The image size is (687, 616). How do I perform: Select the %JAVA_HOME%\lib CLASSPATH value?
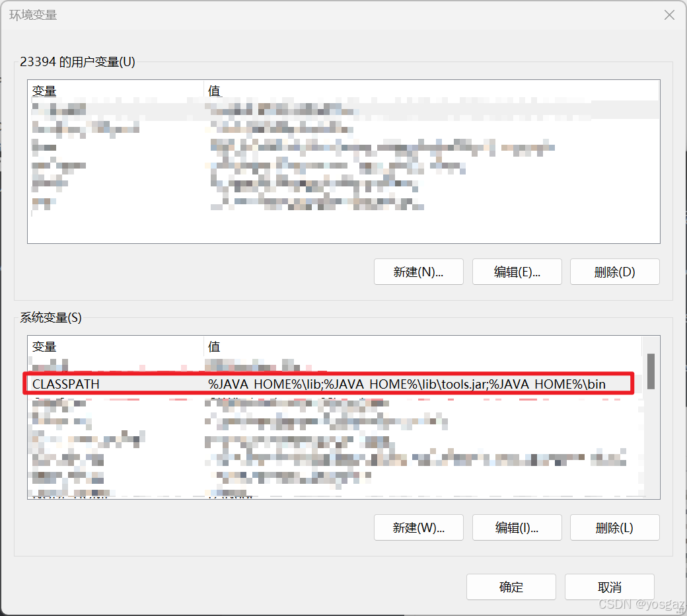click(x=407, y=384)
